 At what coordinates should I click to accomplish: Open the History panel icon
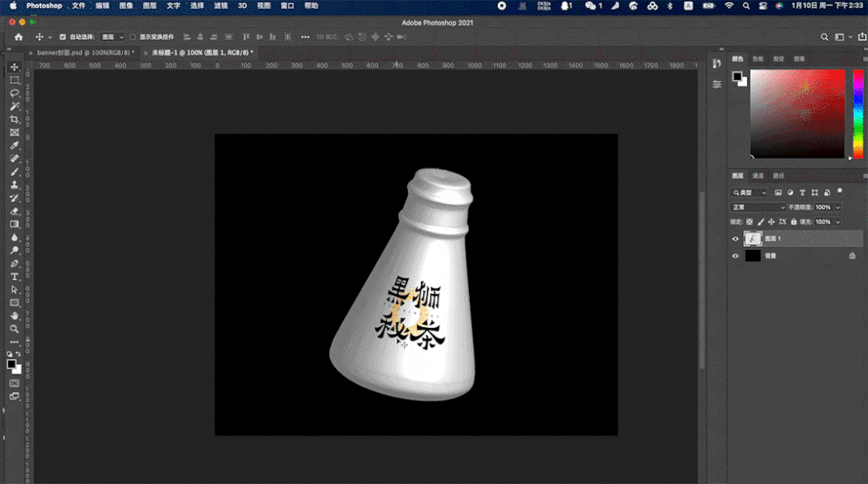pyautogui.click(x=717, y=64)
